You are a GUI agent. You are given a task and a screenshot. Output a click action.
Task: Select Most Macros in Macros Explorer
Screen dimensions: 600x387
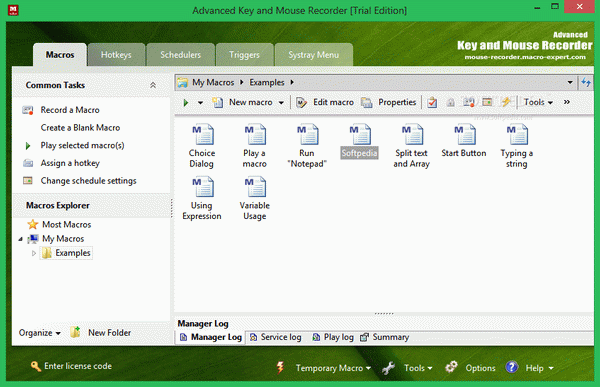67,225
